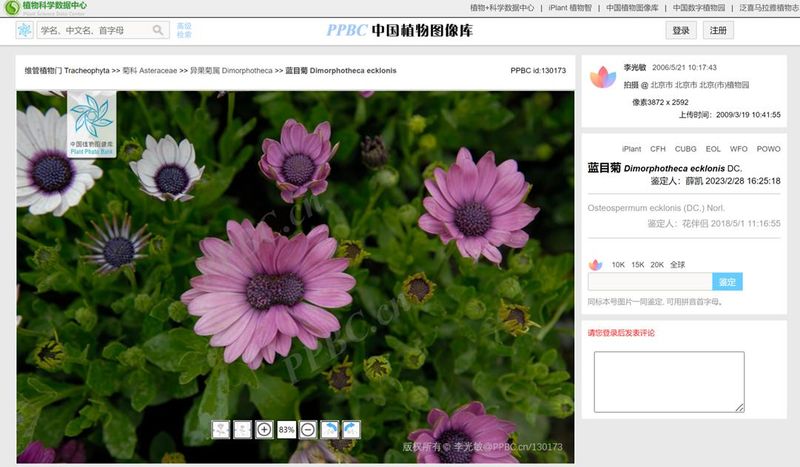The image size is (800, 467).
Task: Rotate the image right with clockwise arrow
Action: click(352, 430)
